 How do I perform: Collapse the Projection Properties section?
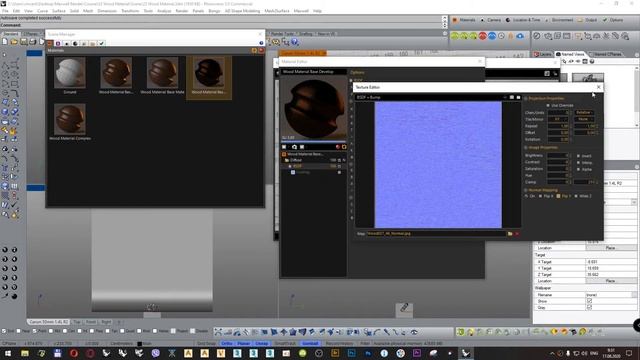[x=526, y=99]
